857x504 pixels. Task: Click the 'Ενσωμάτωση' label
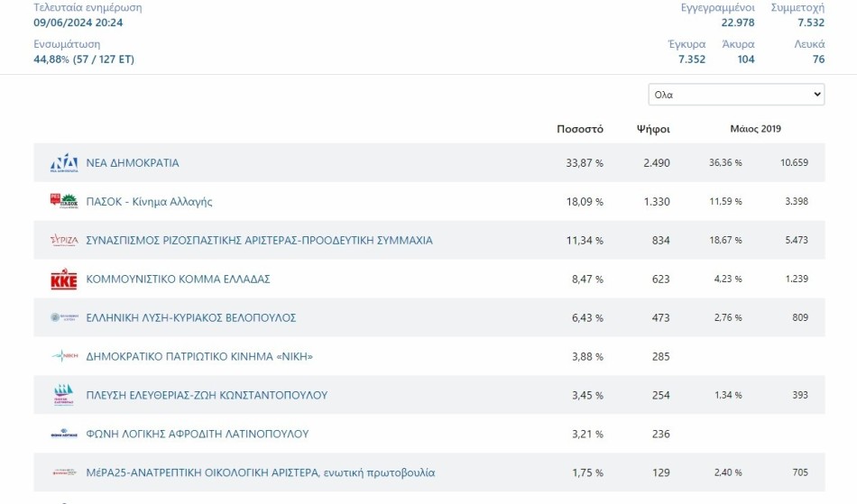tap(67, 44)
